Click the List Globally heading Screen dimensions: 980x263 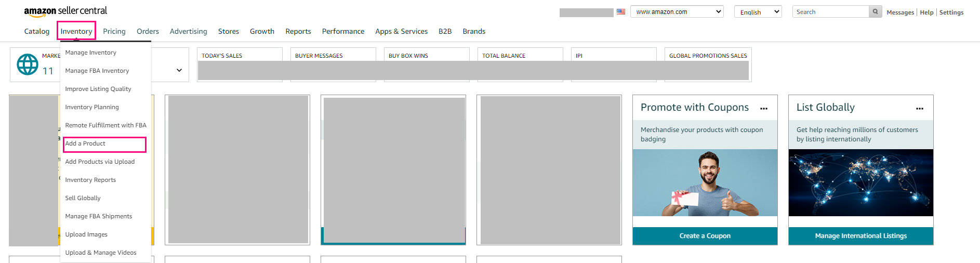[x=826, y=108]
